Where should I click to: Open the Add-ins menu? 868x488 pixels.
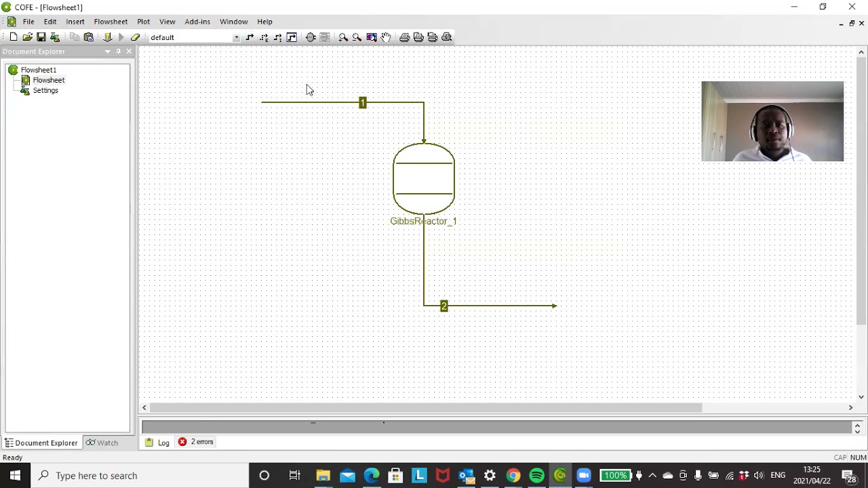tap(197, 22)
